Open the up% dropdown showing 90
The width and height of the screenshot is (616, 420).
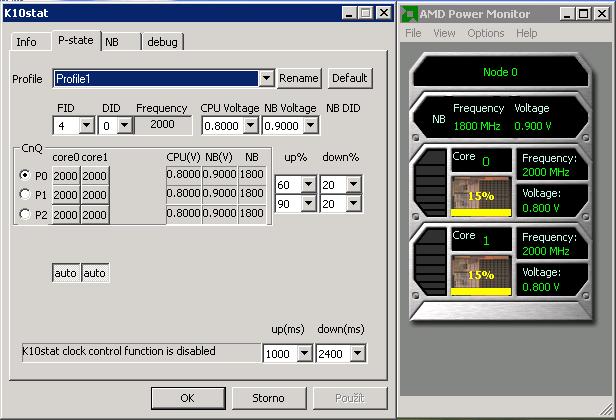pos(308,203)
